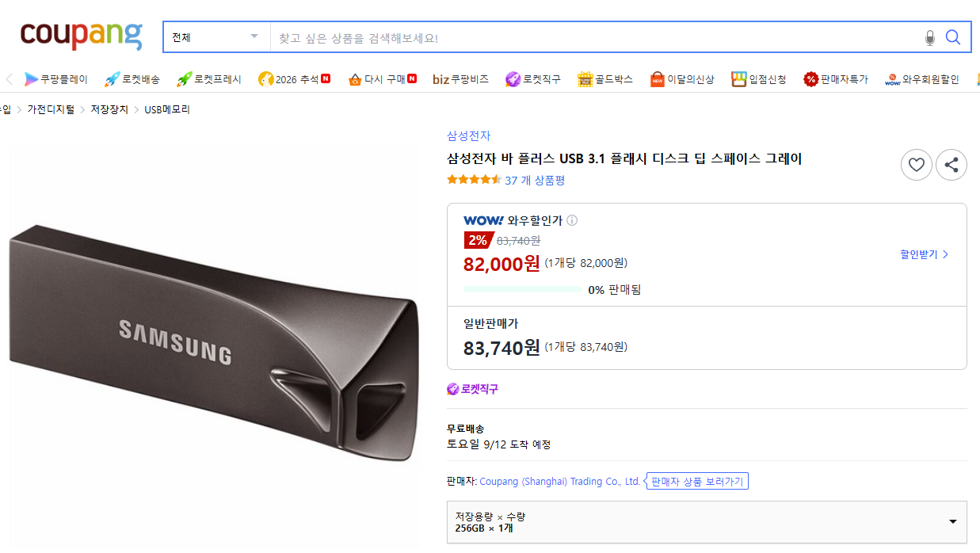Open 2026 추석 promotion shortcut
This screenshot has height=553, width=980.
pyautogui.click(x=294, y=79)
